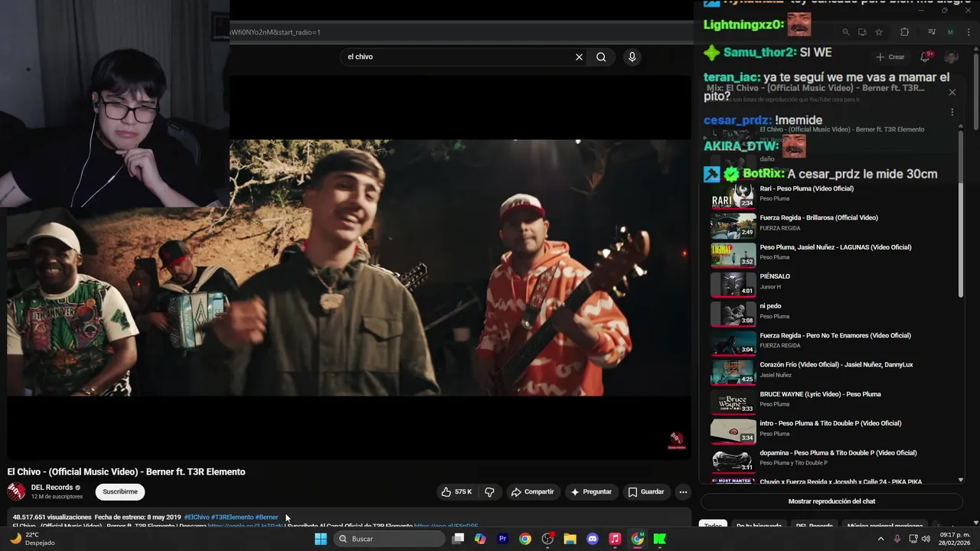The image size is (980, 551).
Task: Click the #T3RElemento hashtag
Action: (x=232, y=517)
